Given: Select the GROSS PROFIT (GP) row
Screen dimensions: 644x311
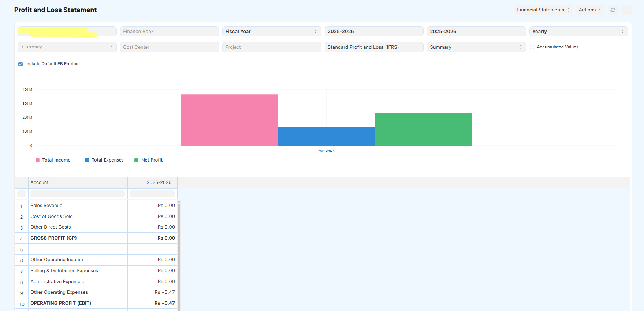Looking at the screenshot, I should coord(53,238).
